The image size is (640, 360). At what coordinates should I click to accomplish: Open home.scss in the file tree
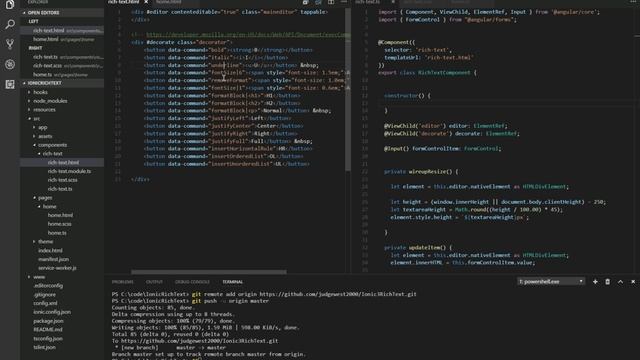(60, 224)
